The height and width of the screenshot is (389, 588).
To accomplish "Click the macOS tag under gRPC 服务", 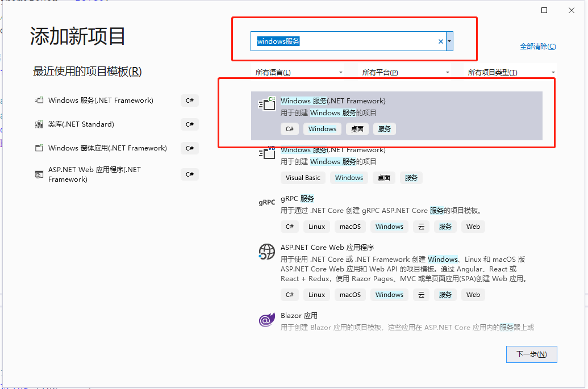I will 350,227.
